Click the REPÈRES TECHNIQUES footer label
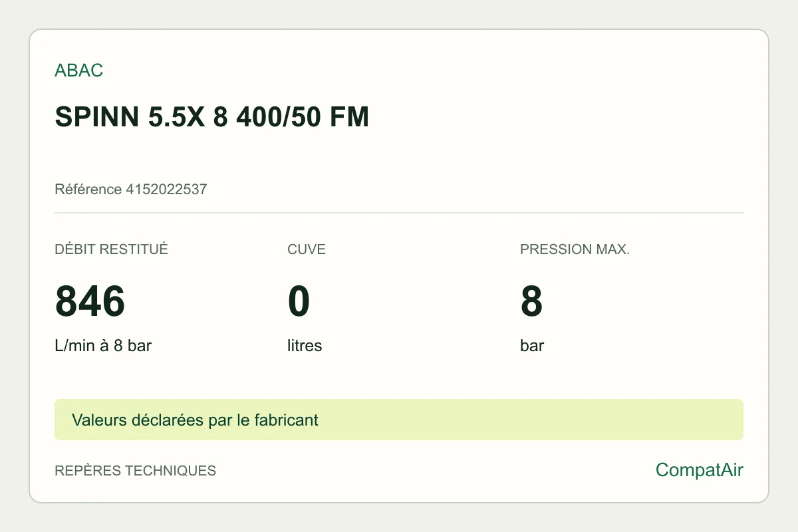The height and width of the screenshot is (532, 798). point(135,471)
